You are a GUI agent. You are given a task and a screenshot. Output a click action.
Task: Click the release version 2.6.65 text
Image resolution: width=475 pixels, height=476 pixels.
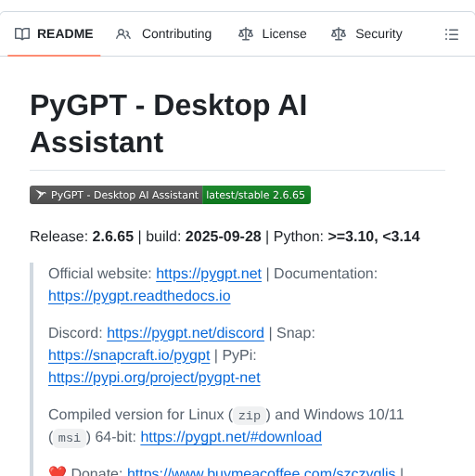pyautogui.click(x=113, y=237)
